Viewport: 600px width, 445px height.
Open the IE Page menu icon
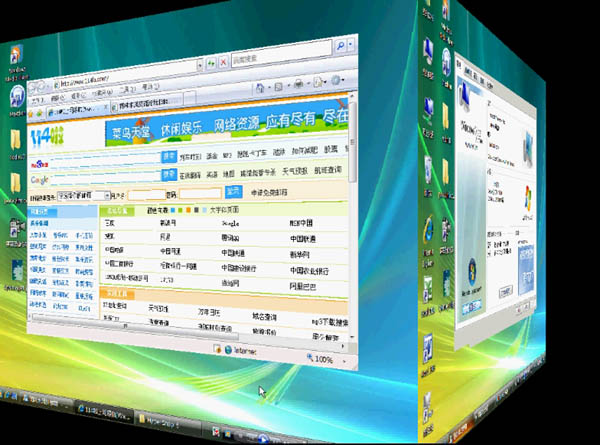[x=317, y=82]
